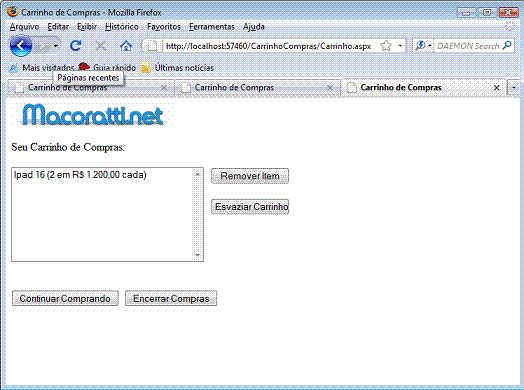Image resolution: width=524 pixels, height=390 pixels.
Task: Open the Ajuda menu
Action: coord(254,27)
